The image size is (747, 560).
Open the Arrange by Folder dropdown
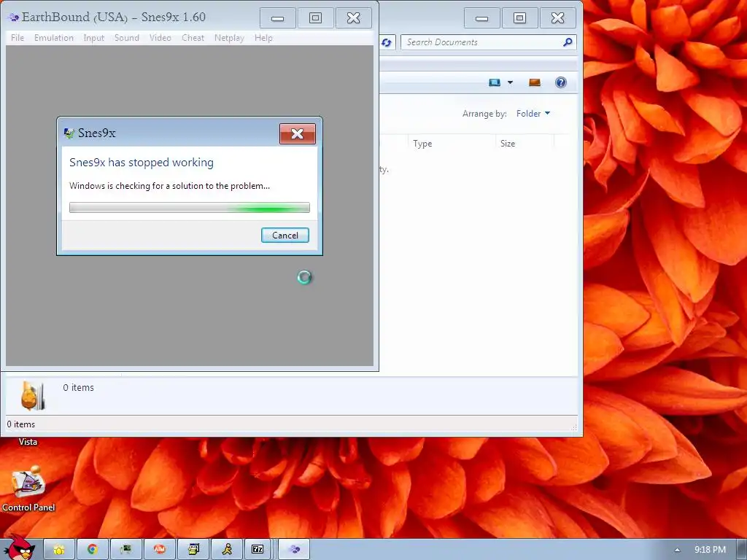click(x=533, y=113)
